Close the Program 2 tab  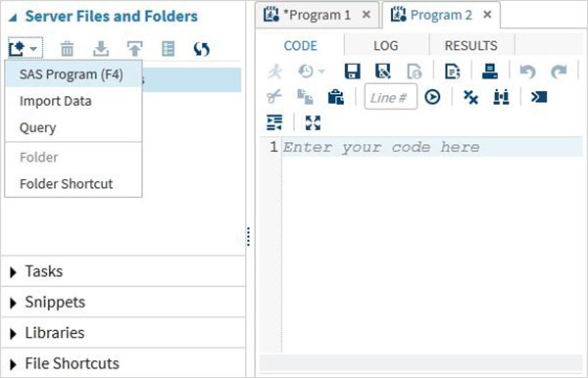(487, 15)
